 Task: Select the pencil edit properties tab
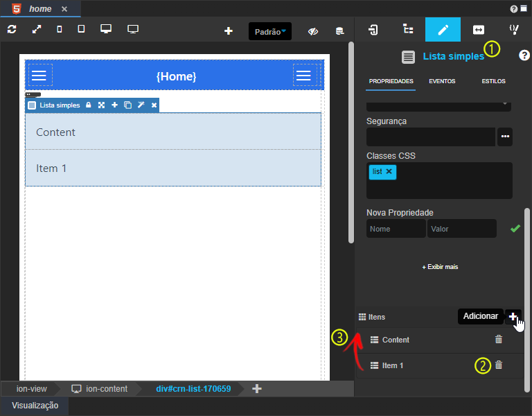click(443, 30)
